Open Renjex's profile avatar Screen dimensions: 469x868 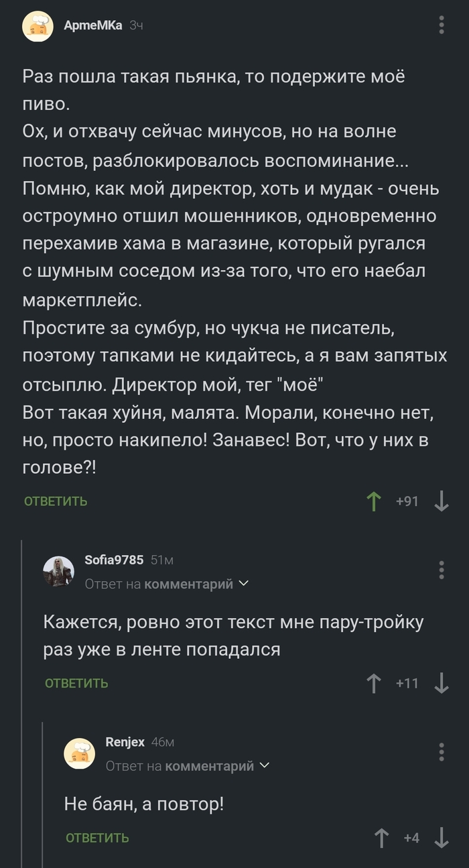pos(79,752)
